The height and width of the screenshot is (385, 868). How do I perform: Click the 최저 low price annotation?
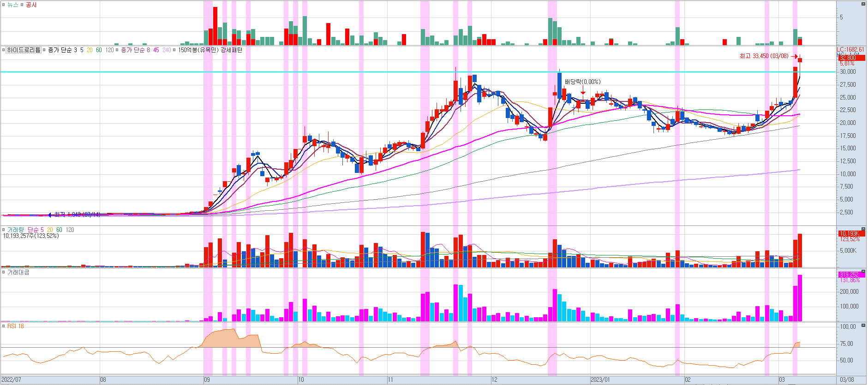click(77, 214)
